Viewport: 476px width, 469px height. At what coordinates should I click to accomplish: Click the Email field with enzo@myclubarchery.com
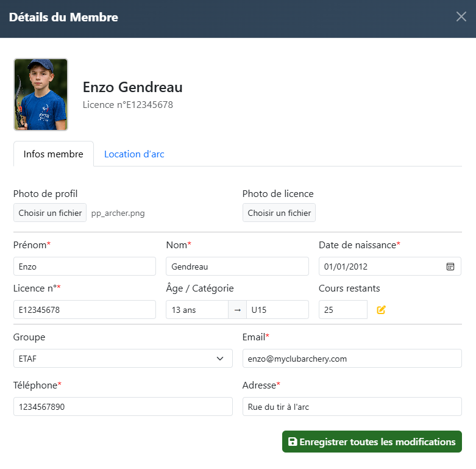click(352, 359)
